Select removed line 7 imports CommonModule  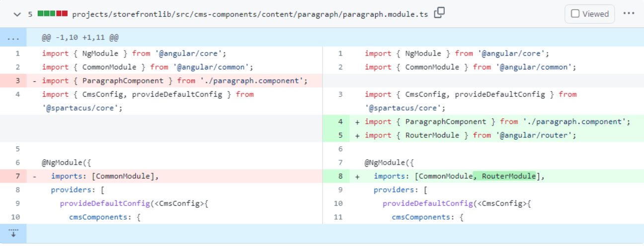pyautogui.click(x=105, y=176)
